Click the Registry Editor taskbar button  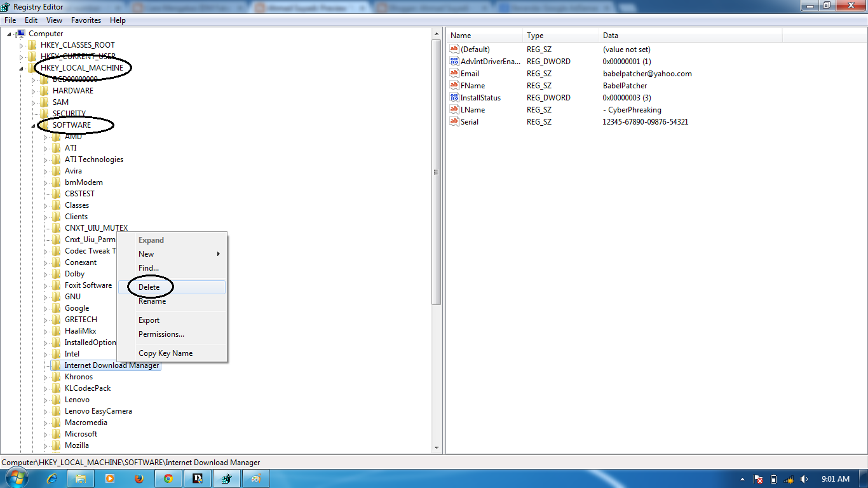tap(227, 478)
